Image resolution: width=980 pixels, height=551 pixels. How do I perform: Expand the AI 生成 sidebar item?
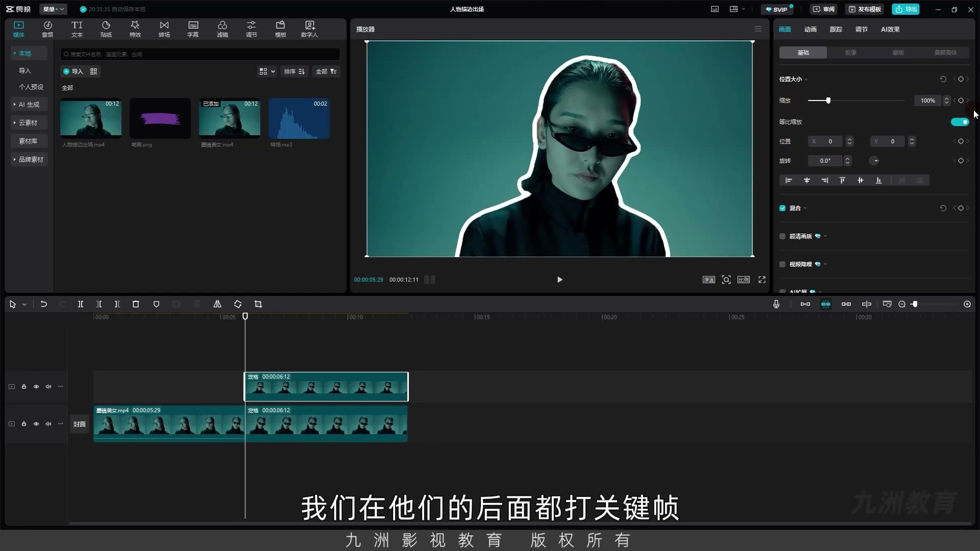(x=30, y=104)
